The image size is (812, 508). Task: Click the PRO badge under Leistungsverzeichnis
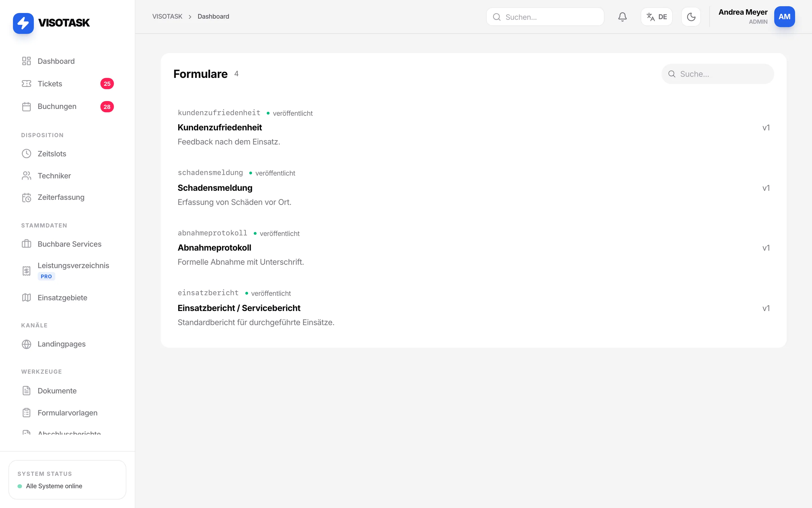pos(46,276)
